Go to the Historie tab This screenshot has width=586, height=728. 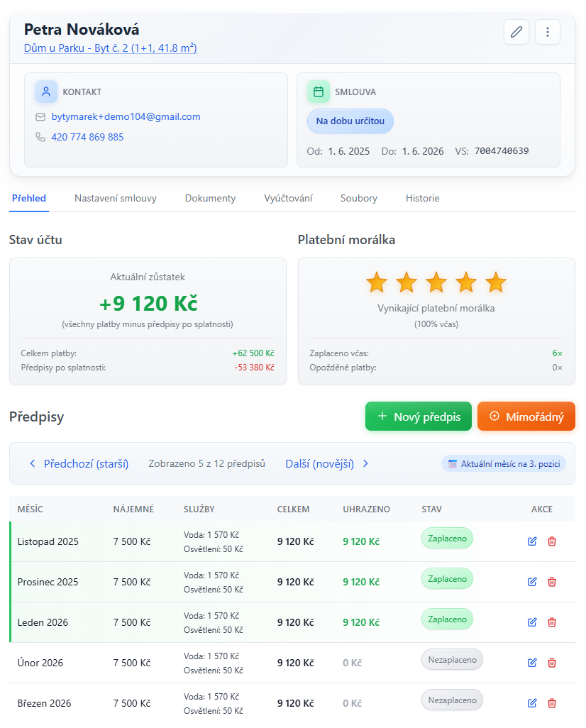pos(422,199)
